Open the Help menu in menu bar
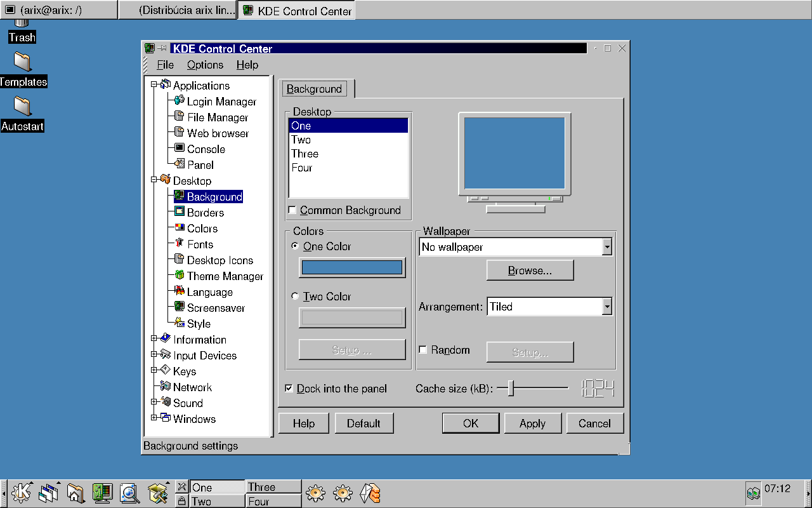The image size is (812, 508). point(247,65)
